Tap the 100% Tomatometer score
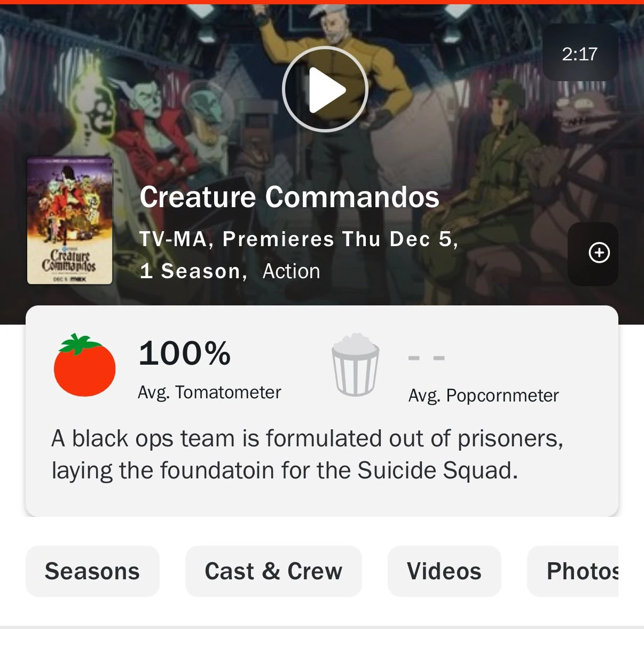The width and height of the screenshot is (644, 653). 184,352
